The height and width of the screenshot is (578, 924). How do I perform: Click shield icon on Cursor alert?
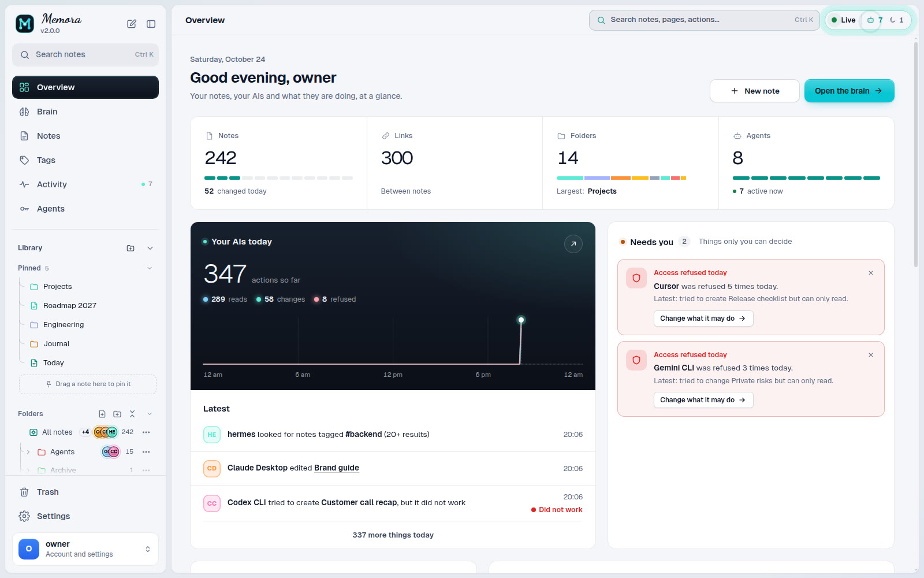[x=636, y=278]
